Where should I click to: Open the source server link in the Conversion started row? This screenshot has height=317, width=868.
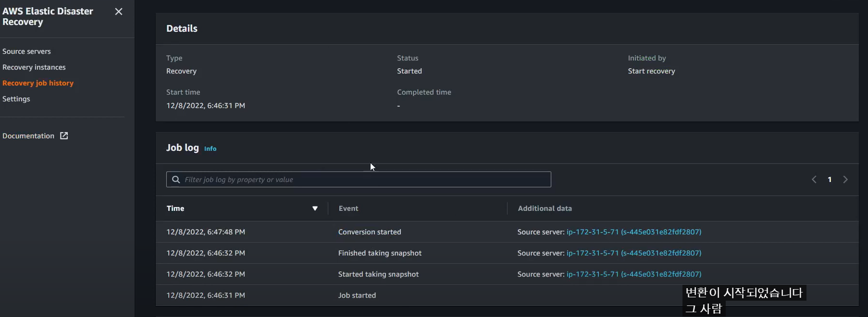pos(634,232)
